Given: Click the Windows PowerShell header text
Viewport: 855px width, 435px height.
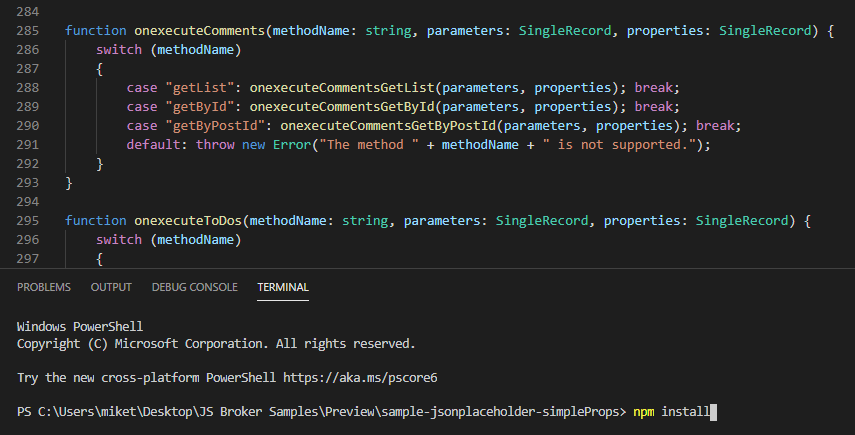Looking at the screenshot, I should click(x=80, y=327).
